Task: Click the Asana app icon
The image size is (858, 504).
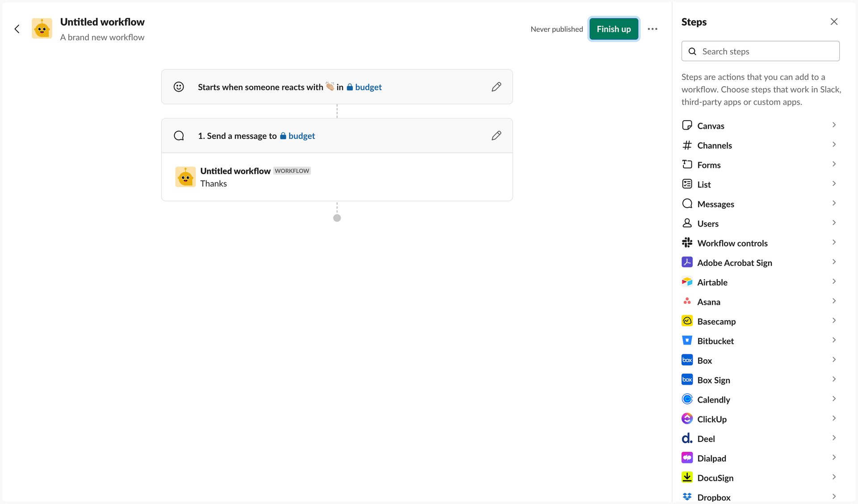Action: click(687, 302)
